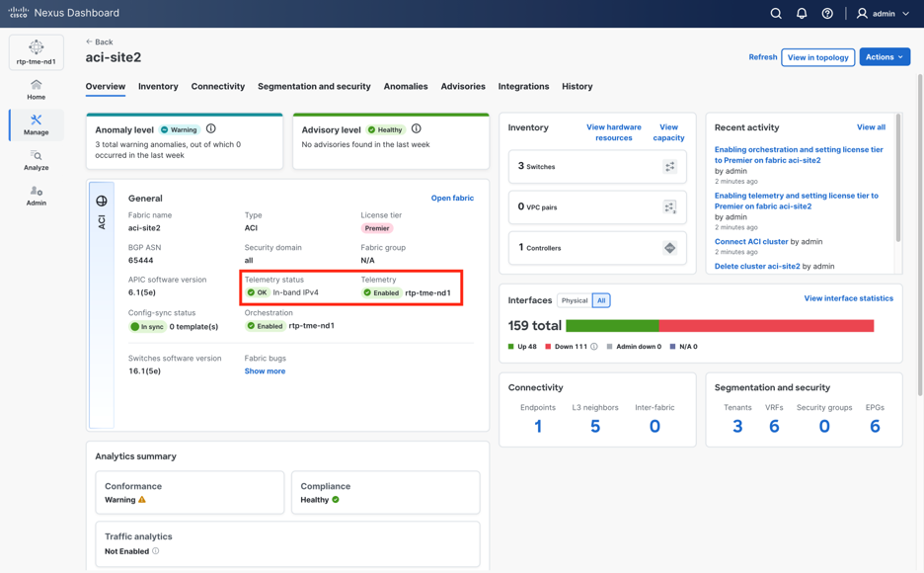Click the Controllers card icon

pyautogui.click(x=670, y=248)
